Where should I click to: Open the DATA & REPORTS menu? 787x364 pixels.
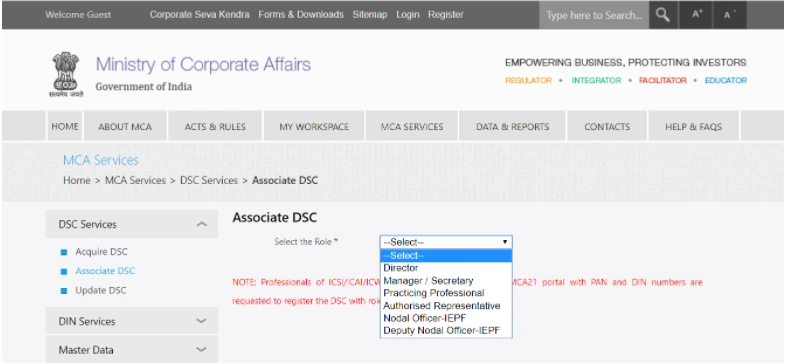(512, 127)
